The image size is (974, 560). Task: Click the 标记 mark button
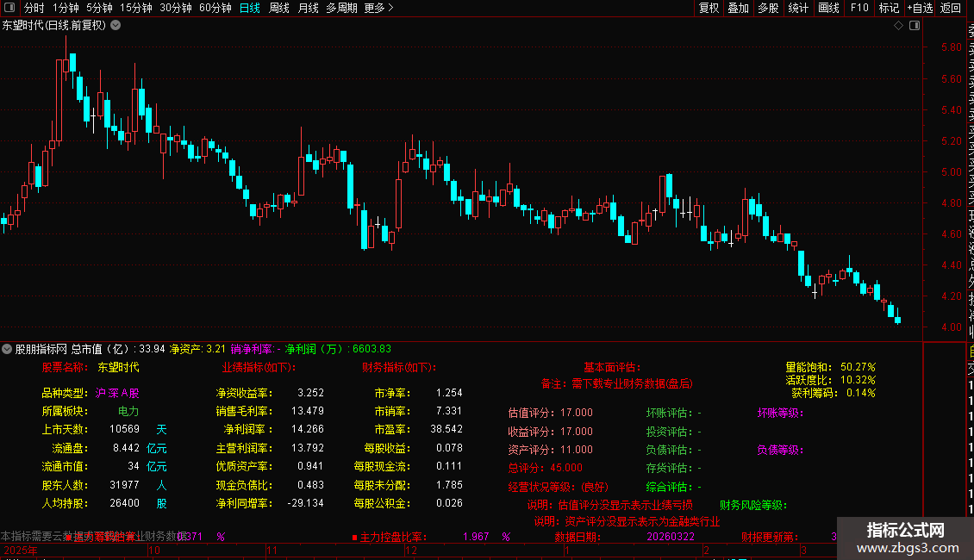[x=889, y=8]
